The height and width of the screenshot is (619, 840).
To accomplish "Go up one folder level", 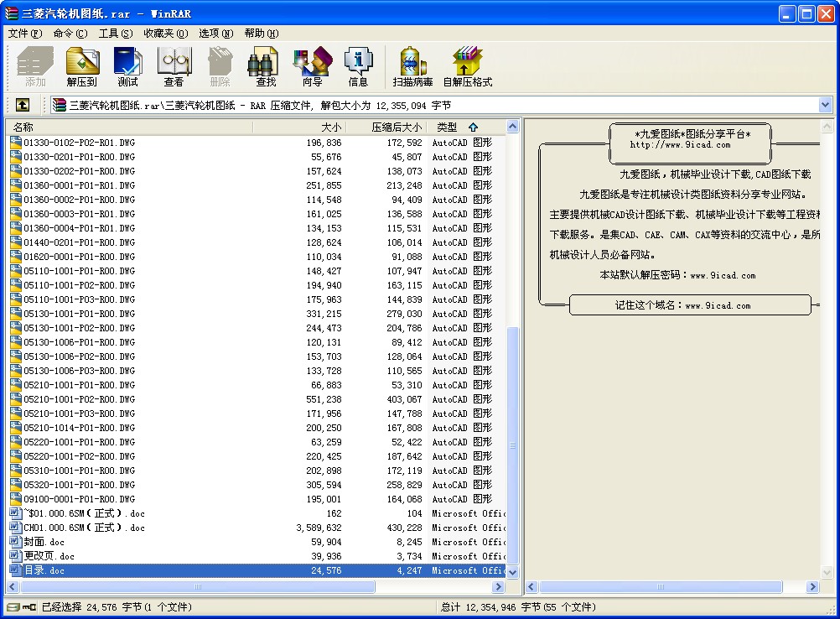I will [23, 105].
